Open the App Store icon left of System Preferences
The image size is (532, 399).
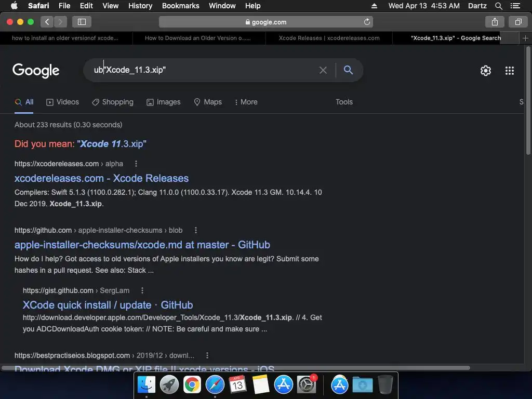point(283,385)
